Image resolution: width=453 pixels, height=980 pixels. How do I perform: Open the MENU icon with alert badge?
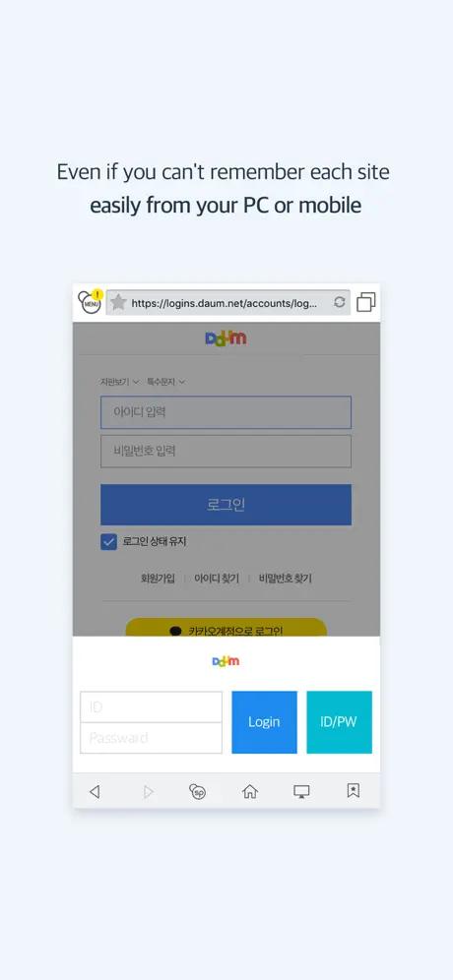pyautogui.click(x=91, y=302)
